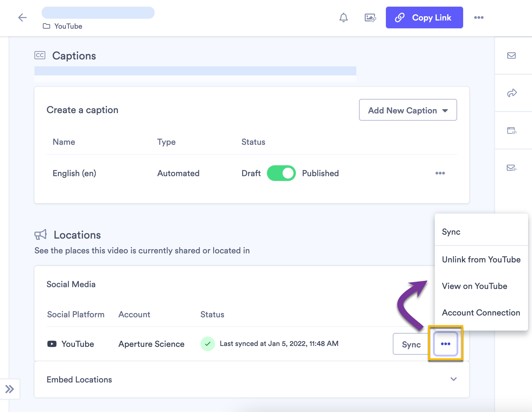The width and height of the screenshot is (532, 412).
Task: Click the Automated type cell
Action: 178,173
